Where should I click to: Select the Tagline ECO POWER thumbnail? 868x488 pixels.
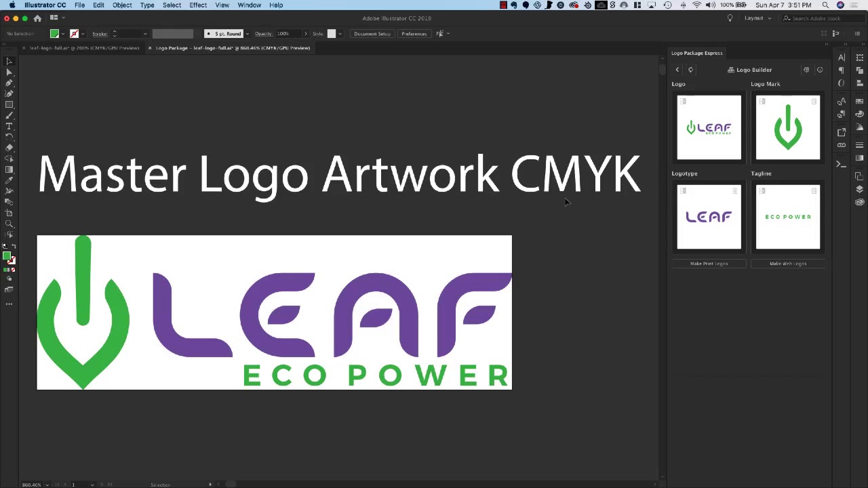pyautogui.click(x=788, y=217)
